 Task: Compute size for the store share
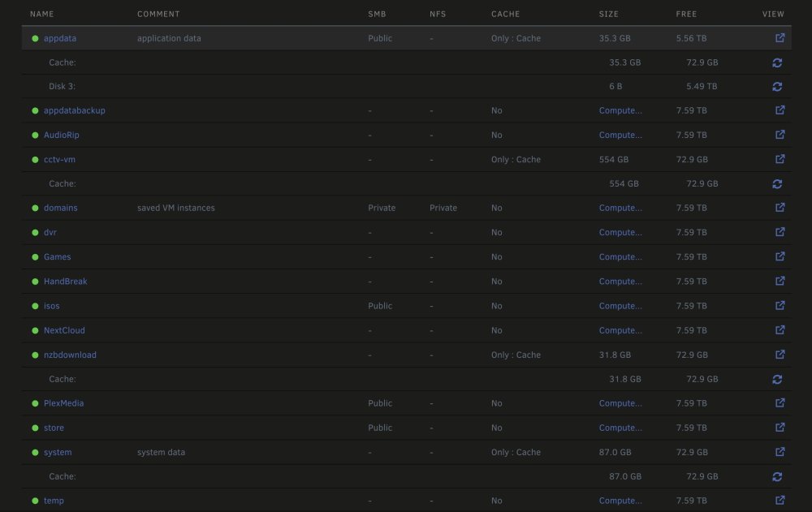[620, 428]
